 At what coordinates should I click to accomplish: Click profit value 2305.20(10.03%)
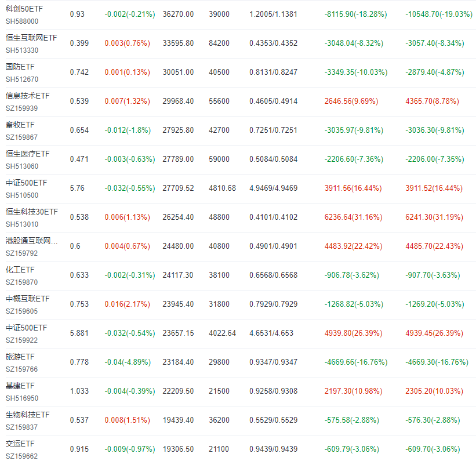click(x=434, y=391)
